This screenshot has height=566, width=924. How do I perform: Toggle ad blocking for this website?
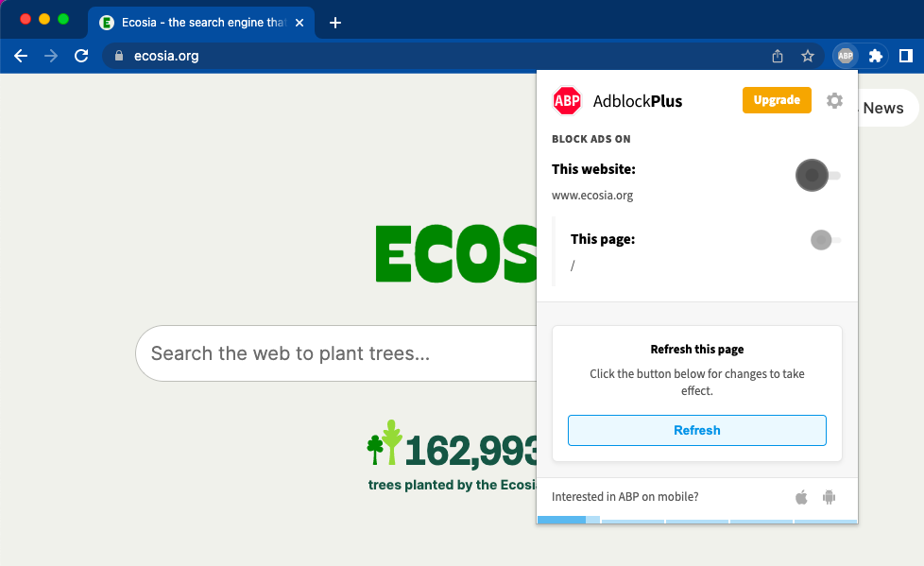coord(818,175)
